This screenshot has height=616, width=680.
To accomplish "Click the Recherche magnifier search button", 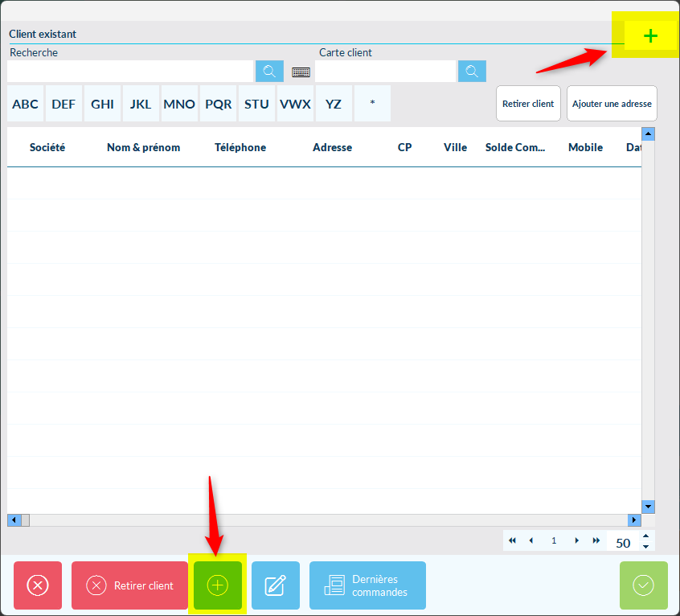I will click(269, 71).
